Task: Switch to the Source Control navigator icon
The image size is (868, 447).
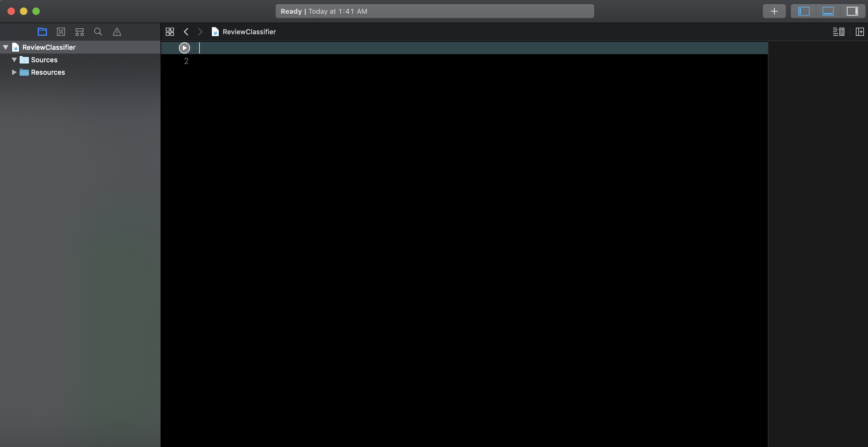Action: click(x=61, y=32)
